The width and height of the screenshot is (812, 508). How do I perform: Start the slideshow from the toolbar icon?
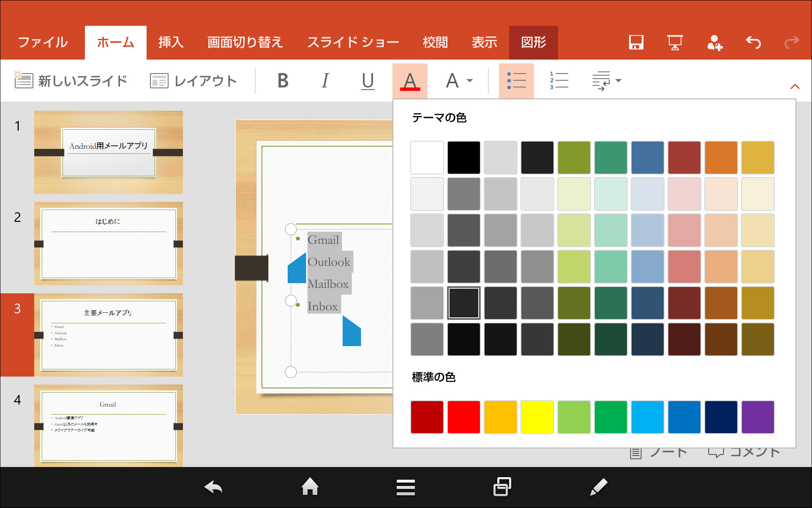point(674,42)
